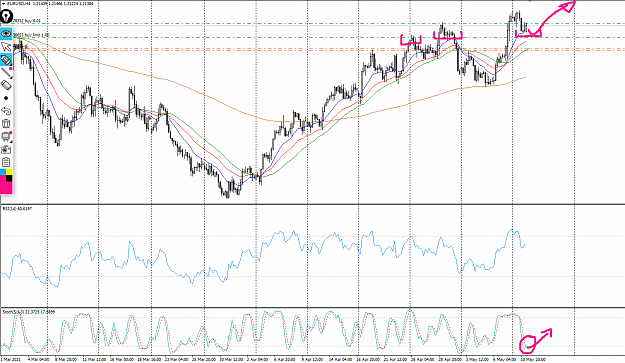
Task: Click the small triangle before the EURUSD title
Action: click(x=4, y=4)
